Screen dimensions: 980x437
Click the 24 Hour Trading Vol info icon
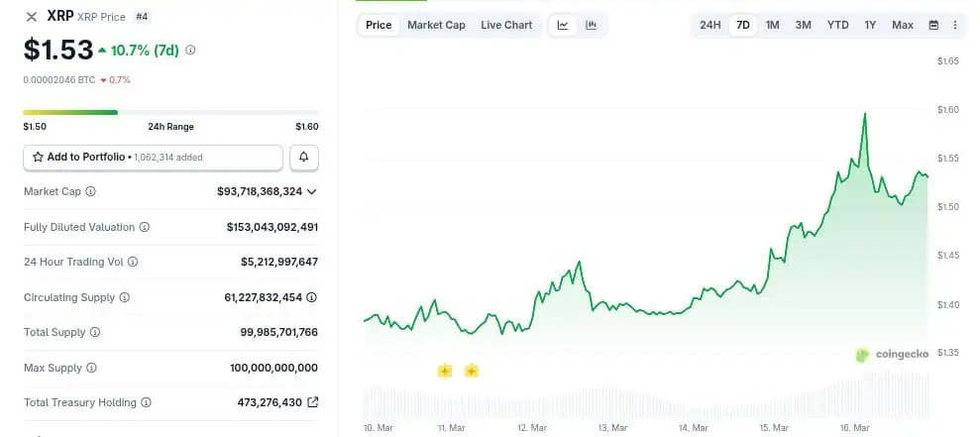[x=133, y=262]
